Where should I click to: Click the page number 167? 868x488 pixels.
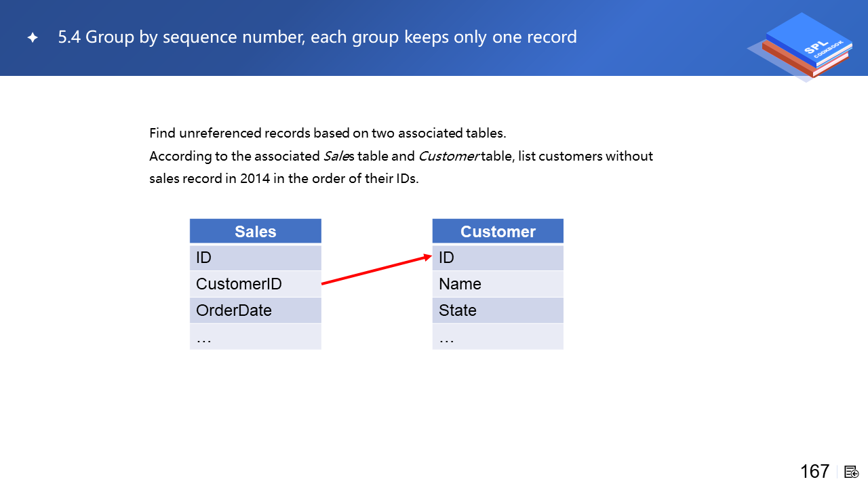(814, 471)
